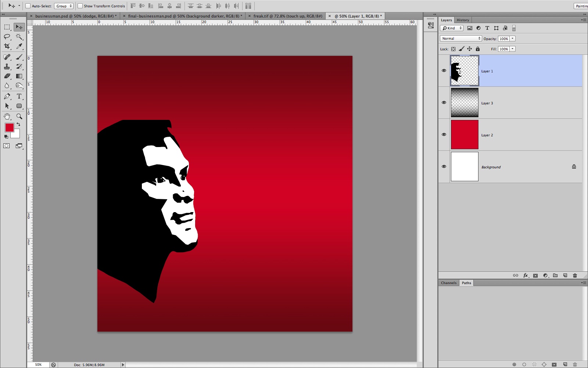Click the Delete layer trash icon
Image resolution: width=588 pixels, height=368 pixels.
(575, 275)
